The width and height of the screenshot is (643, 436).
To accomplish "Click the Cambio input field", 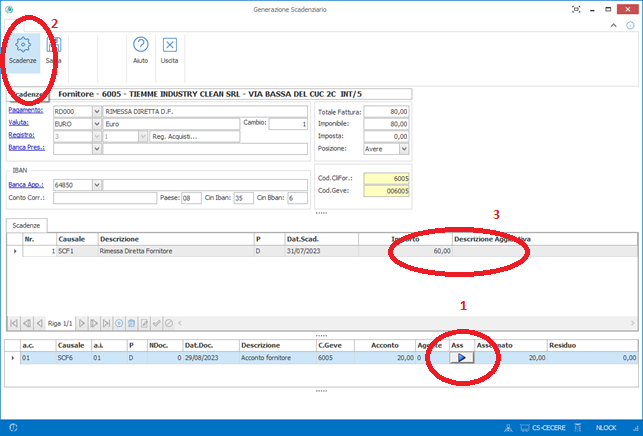I will pyautogui.click(x=288, y=124).
